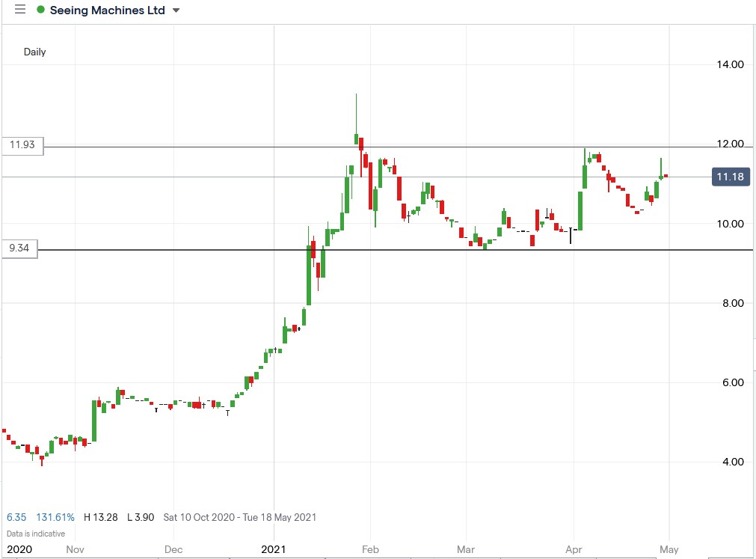The image size is (756, 559).
Task: Click the 11.93 price level label
Action: (22, 145)
